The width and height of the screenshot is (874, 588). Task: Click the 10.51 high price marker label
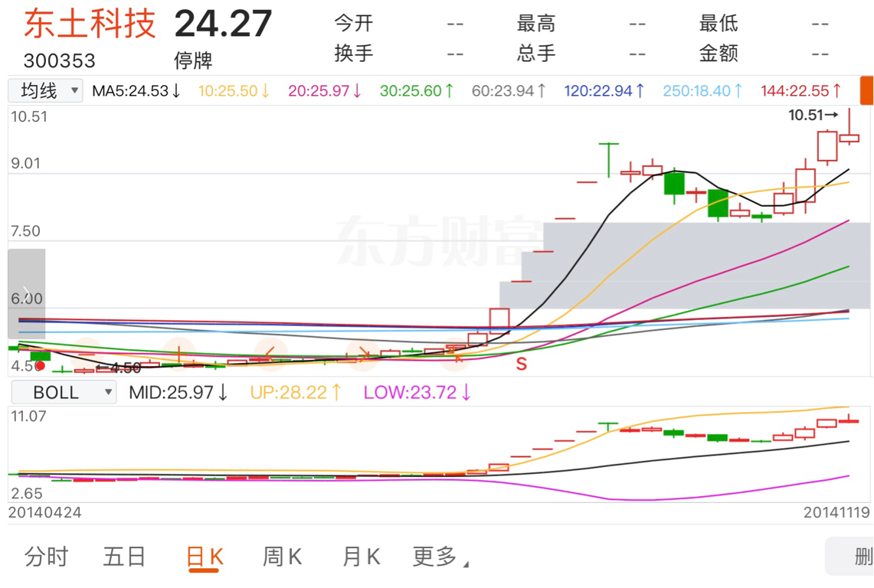(x=813, y=116)
